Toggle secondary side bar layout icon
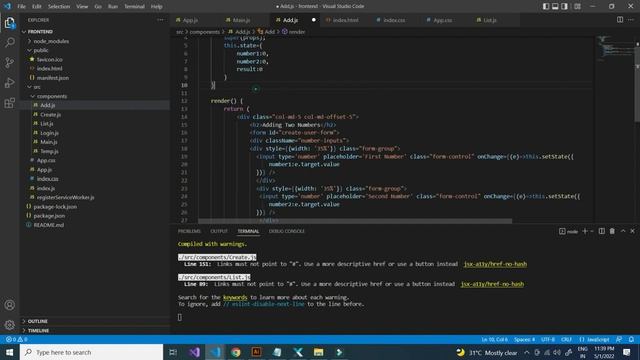This screenshot has width=640, height=360. pyautogui.click(x=564, y=6)
